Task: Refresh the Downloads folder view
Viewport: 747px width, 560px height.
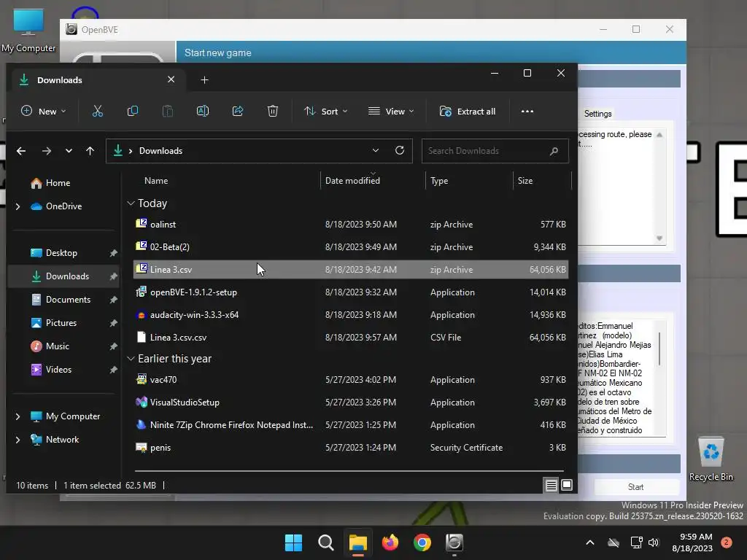Action: (x=400, y=150)
